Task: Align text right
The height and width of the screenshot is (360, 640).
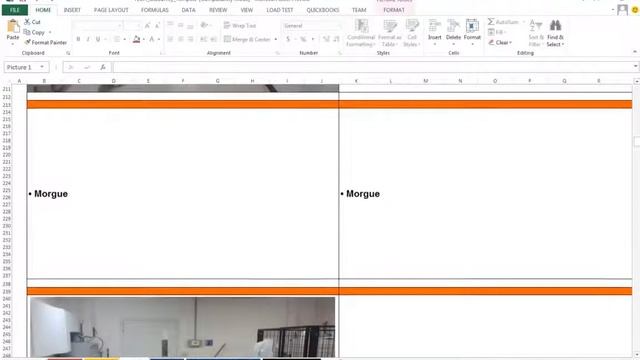Action: click(x=190, y=39)
